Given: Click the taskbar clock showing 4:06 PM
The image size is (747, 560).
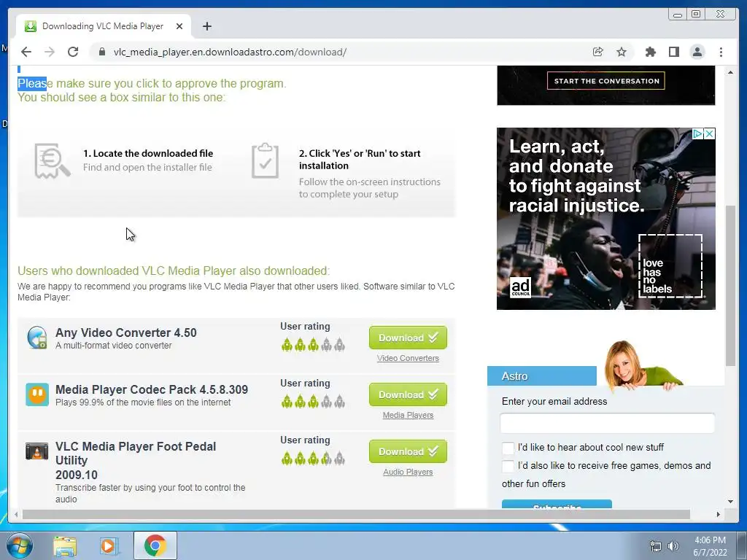Looking at the screenshot, I should coord(710,546).
